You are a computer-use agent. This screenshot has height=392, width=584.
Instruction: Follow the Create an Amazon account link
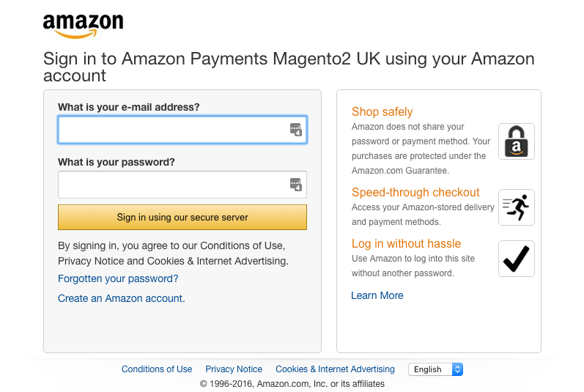click(x=122, y=298)
